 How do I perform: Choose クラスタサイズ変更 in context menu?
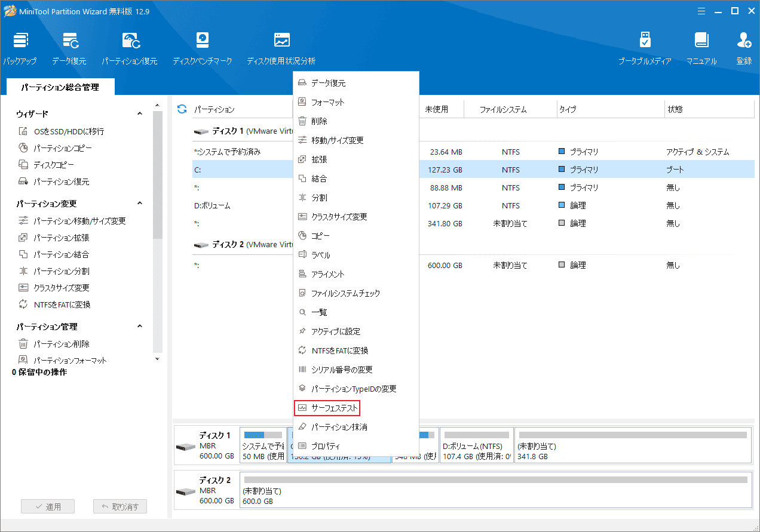pyautogui.click(x=356, y=217)
